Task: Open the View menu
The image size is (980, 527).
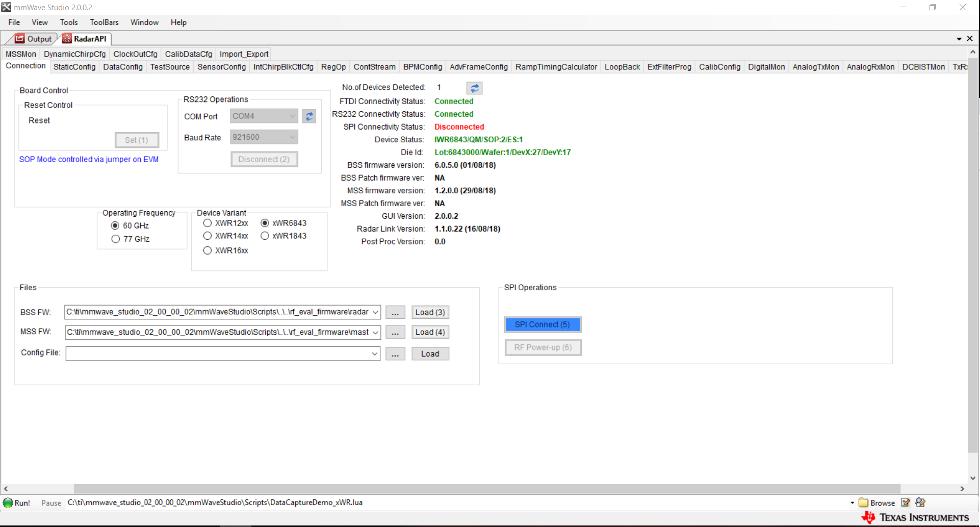Action: click(x=40, y=22)
